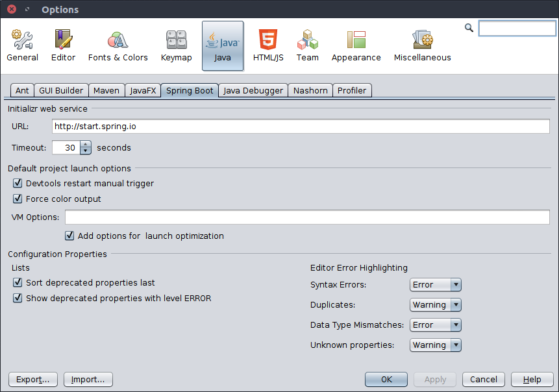The width and height of the screenshot is (559, 392).
Task: Open the Duplicates severity dropdown
Action: point(435,304)
